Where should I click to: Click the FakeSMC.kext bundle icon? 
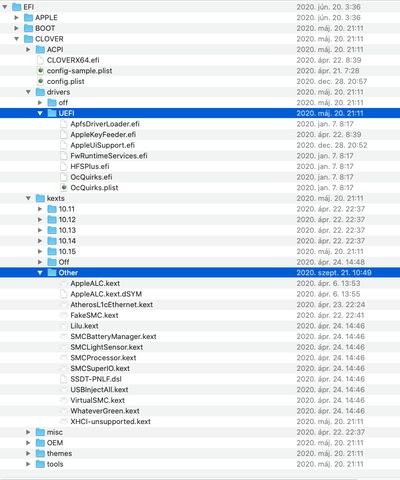pos(64,315)
